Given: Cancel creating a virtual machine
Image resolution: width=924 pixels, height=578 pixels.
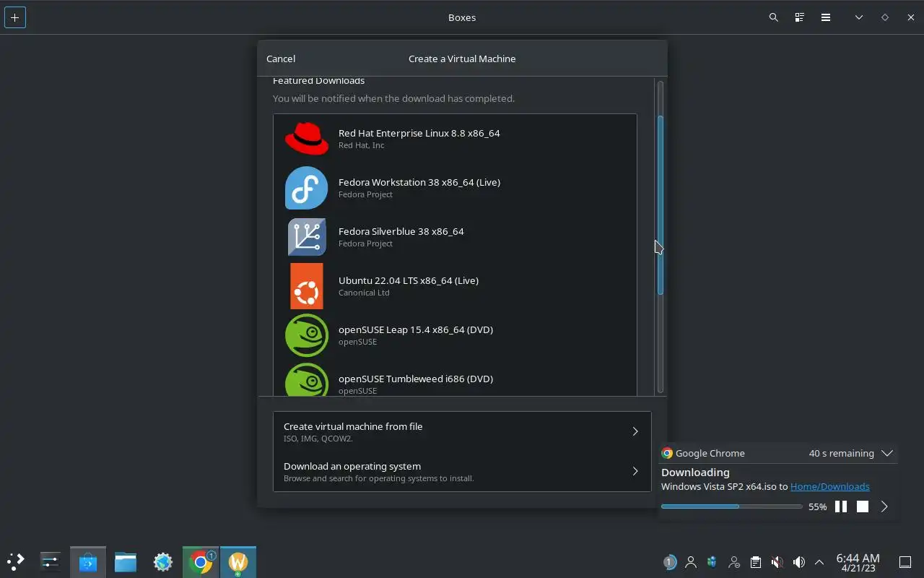Looking at the screenshot, I should pos(281,59).
